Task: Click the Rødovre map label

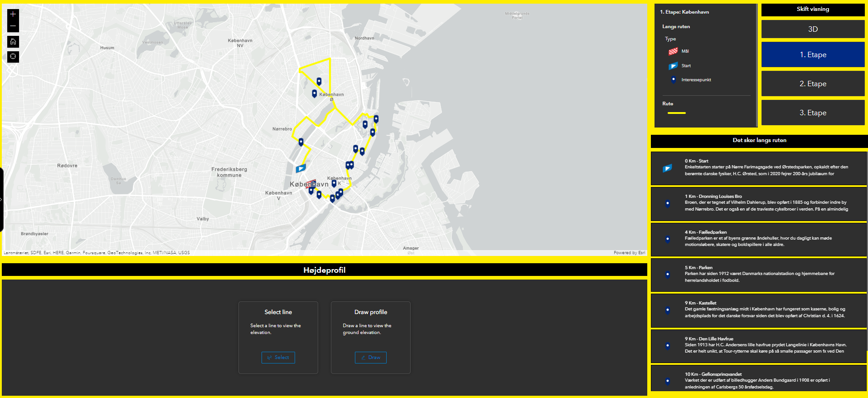Action: 67,166
